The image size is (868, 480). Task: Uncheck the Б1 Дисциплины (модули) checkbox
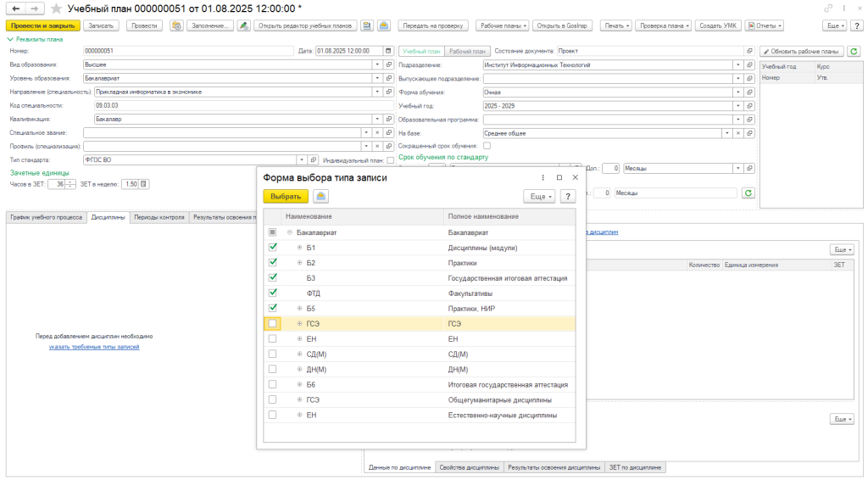(272, 248)
